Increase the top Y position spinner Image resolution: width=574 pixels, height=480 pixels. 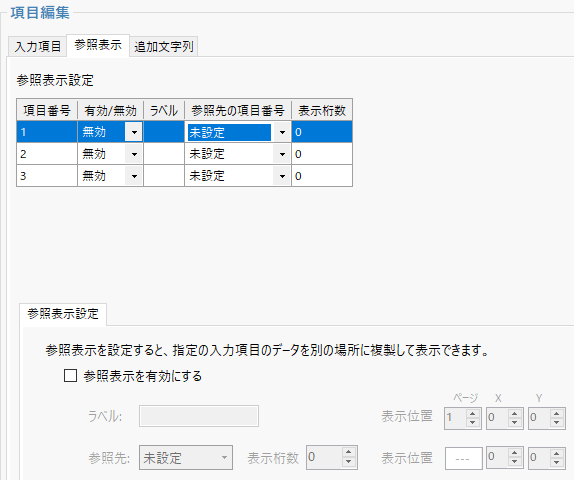tap(557, 413)
